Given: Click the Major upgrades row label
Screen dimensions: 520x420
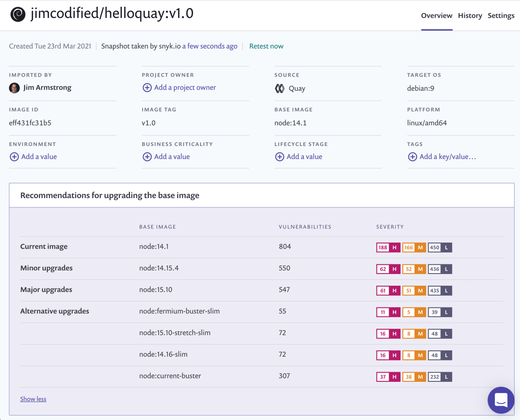Looking at the screenshot, I should [x=46, y=290].
